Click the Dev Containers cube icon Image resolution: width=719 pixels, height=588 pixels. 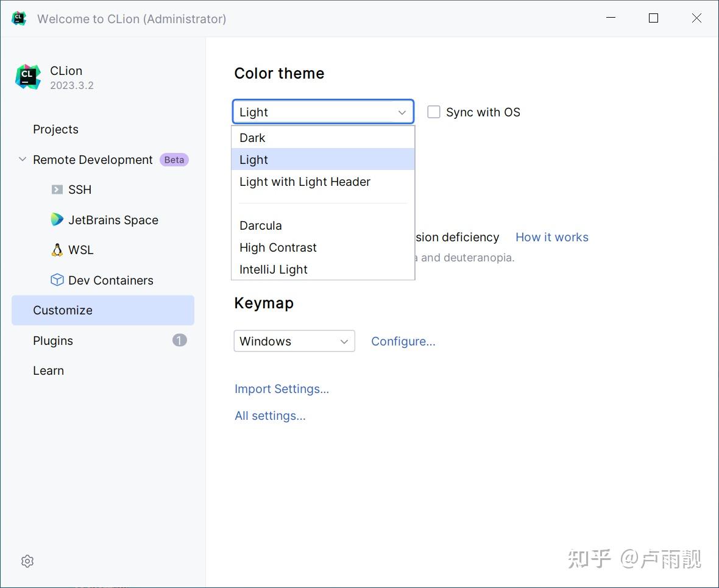pos(57,280)
